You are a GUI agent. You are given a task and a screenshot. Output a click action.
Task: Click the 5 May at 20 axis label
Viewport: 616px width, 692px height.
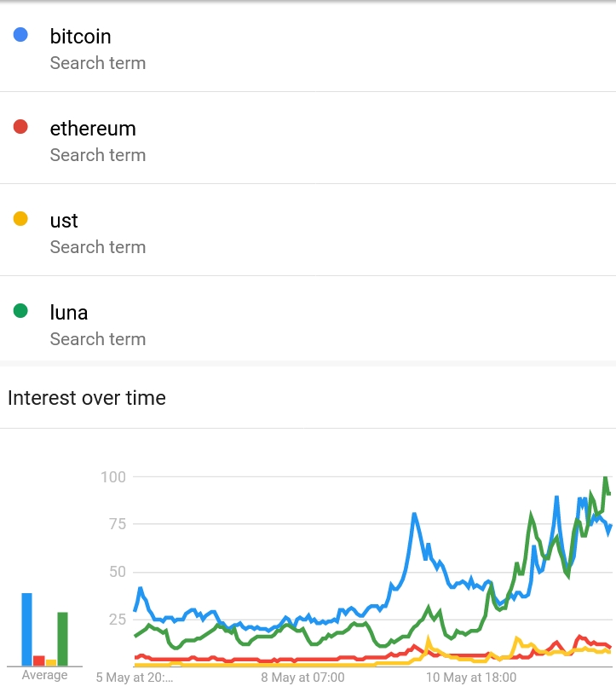pyautogui.click(x=135, y=677)
